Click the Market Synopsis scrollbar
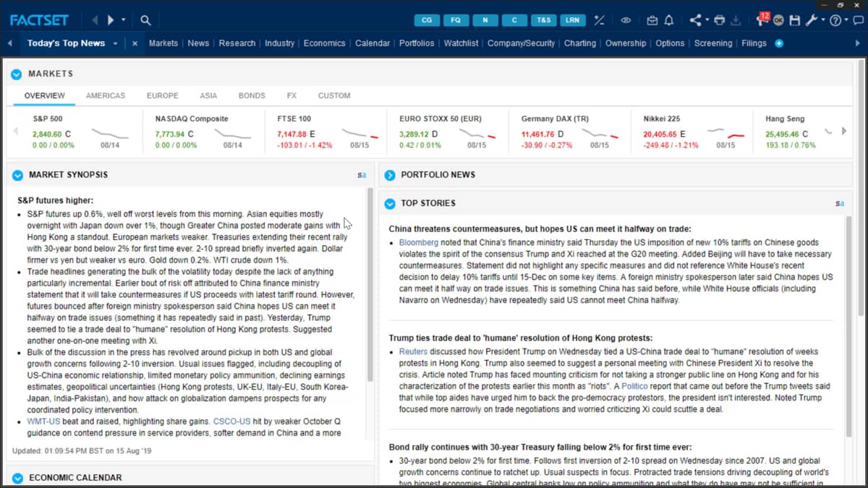The width and height of the screenshot is (868, 488). click(x=370, y=286)
